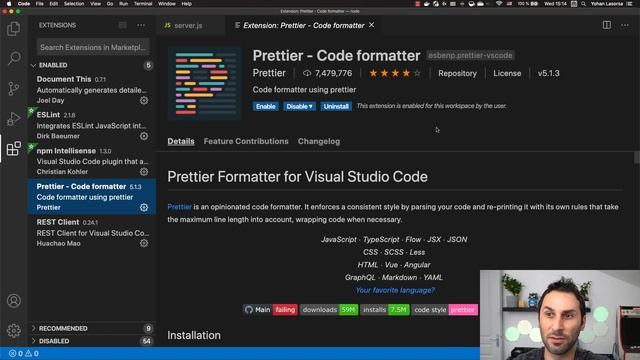Click the downloads 59M badge
This screenshot has height=360, width=640.
[x=329, y=310]
